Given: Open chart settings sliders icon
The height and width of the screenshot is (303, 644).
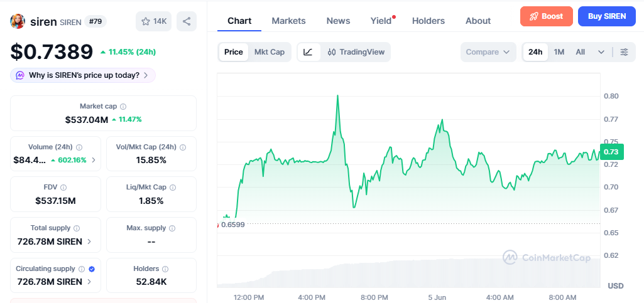Looking at the screenshot, I should click(624, 52).
